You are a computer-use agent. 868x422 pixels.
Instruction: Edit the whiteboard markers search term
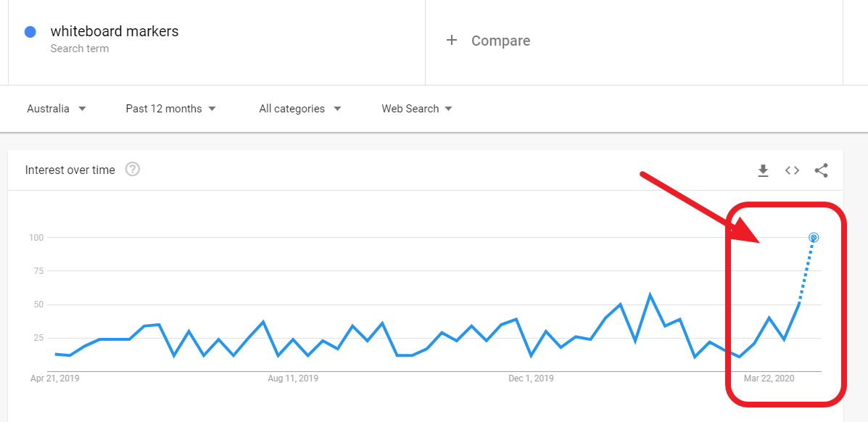115,32
